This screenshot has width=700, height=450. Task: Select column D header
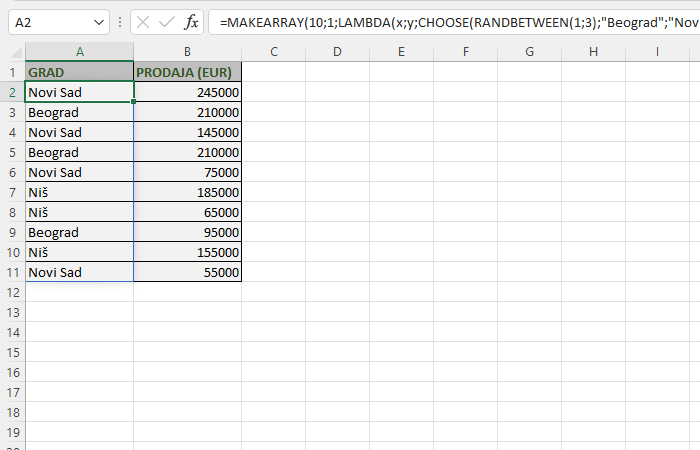(x=337, y=51)
